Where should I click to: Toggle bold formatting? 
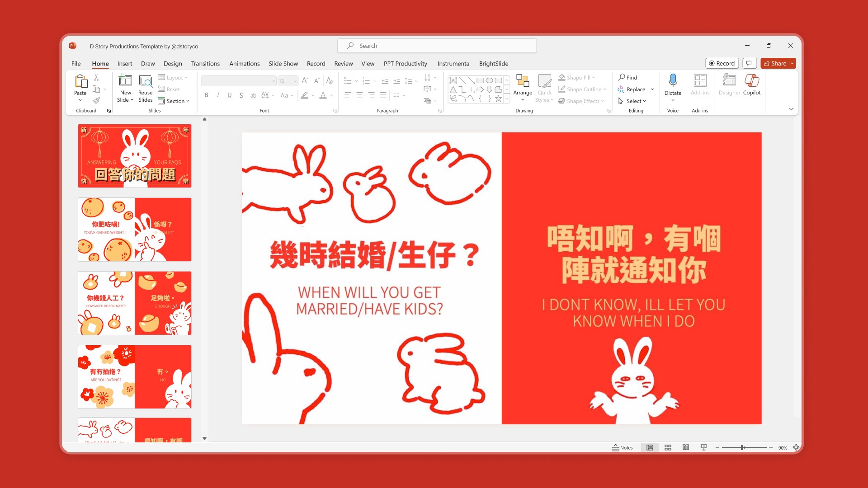coord(206,95)
